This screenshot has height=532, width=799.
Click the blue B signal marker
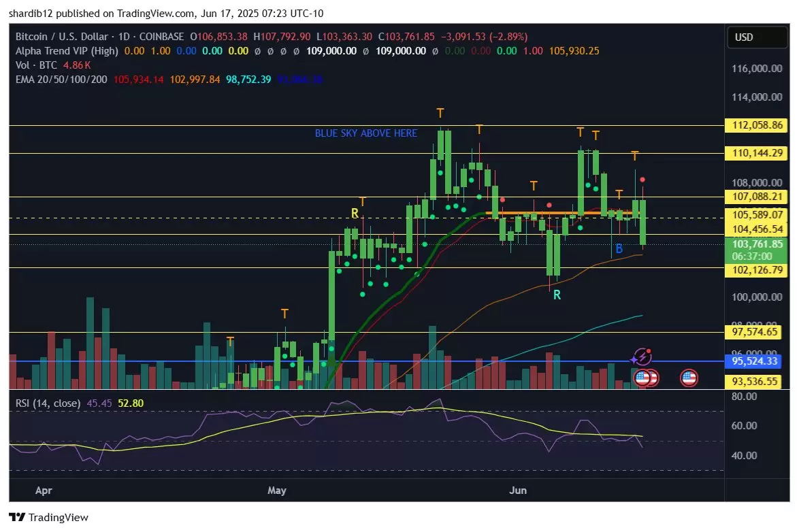coord(619,249)
